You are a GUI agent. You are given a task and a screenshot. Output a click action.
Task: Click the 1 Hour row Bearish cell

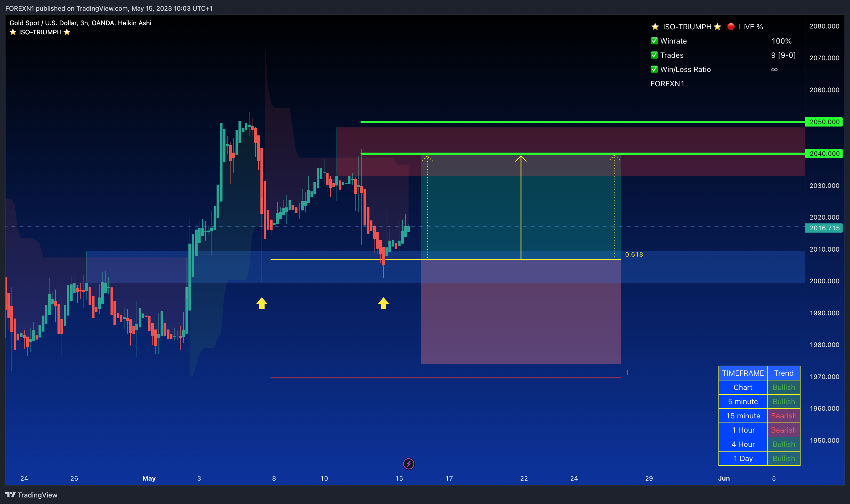784,430
